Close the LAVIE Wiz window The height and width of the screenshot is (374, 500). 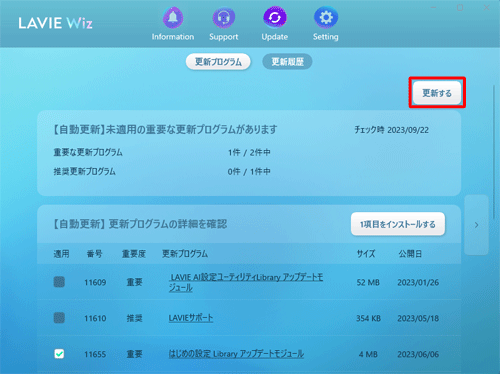(487, 8)
